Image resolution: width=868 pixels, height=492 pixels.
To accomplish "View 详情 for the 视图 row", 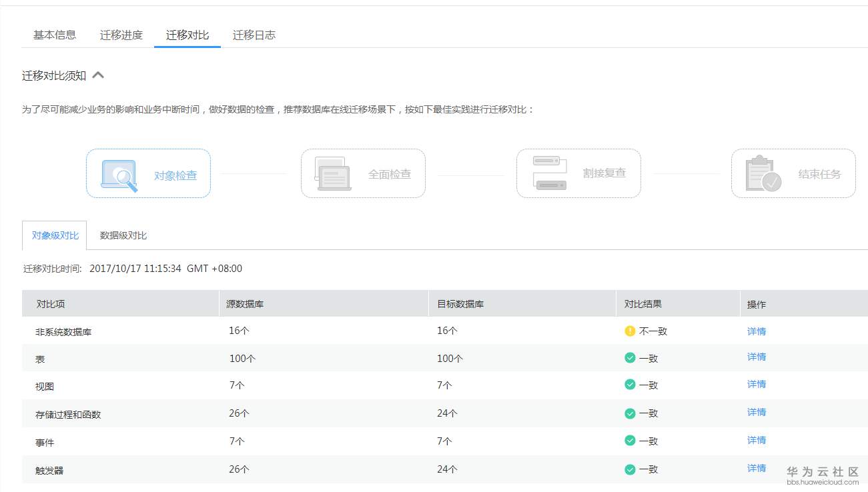I will click(757, 384).
